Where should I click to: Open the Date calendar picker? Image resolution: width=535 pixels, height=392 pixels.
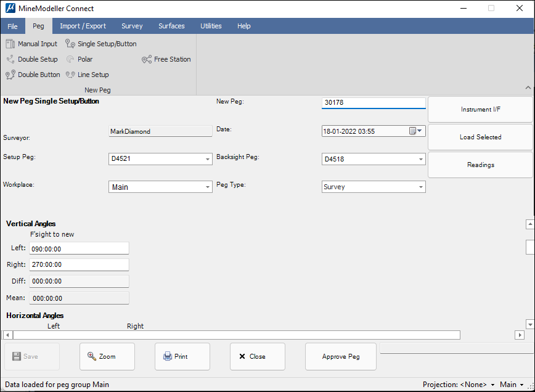(413, 131)
